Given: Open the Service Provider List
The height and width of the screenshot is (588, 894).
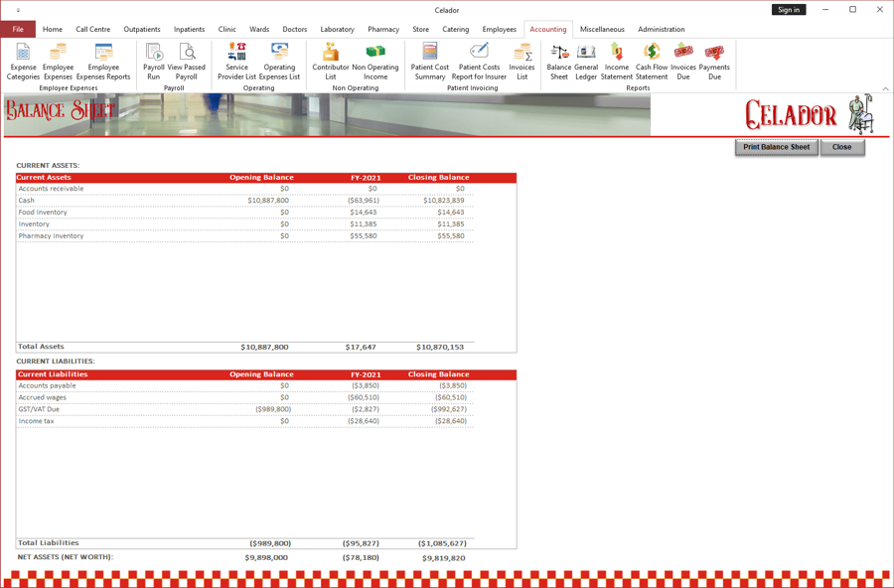Looking at the screenshot, I should (x=235, y=62).
